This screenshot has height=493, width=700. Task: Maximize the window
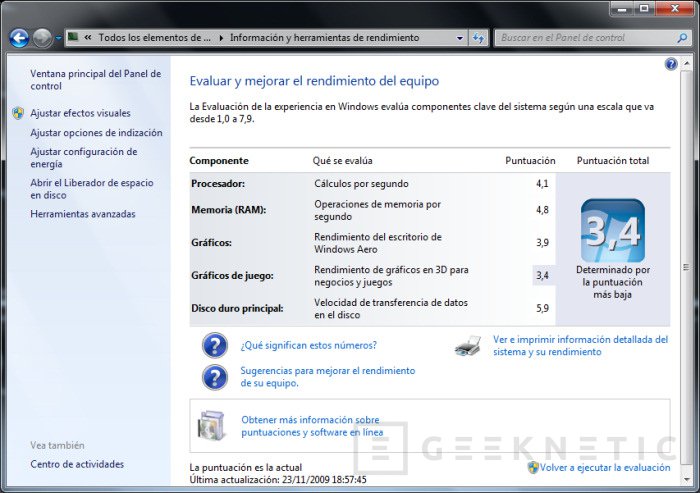[644, 8]
